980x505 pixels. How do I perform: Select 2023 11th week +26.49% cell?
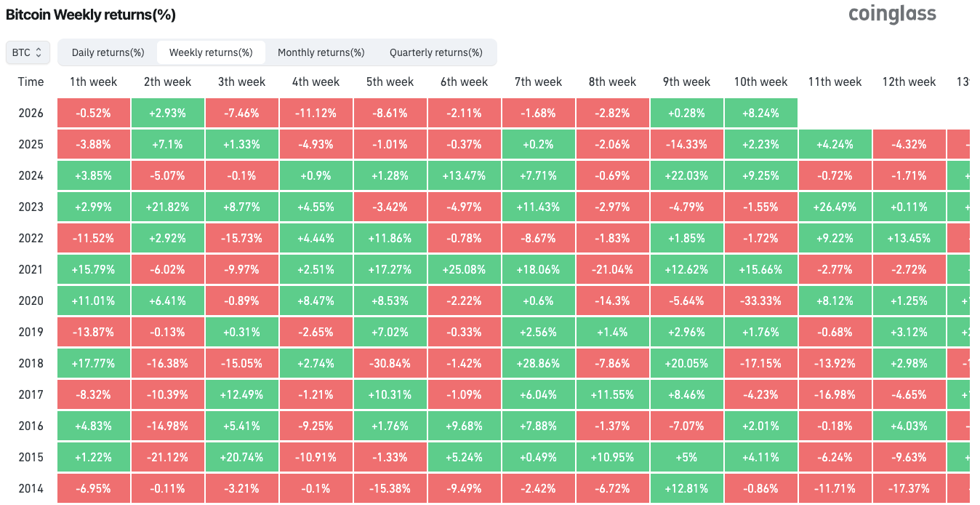click(x=835, y=207)
